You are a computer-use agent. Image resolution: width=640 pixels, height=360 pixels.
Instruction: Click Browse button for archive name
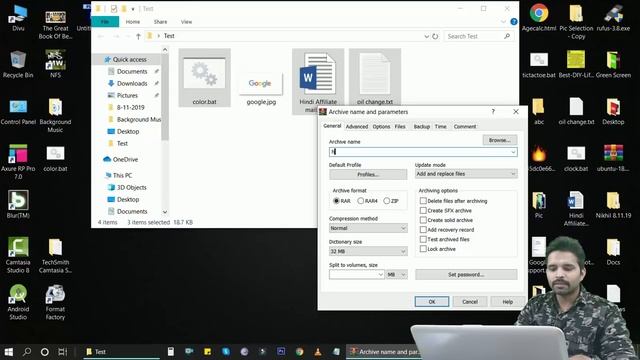coord(500,140)
